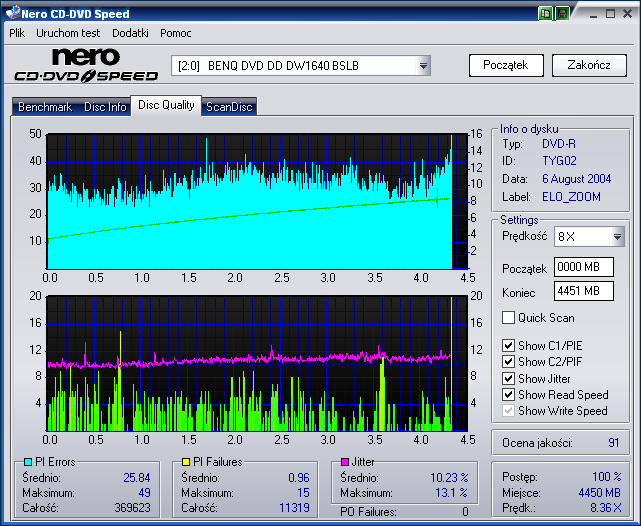Click the Postęp 100 % value

607,477
